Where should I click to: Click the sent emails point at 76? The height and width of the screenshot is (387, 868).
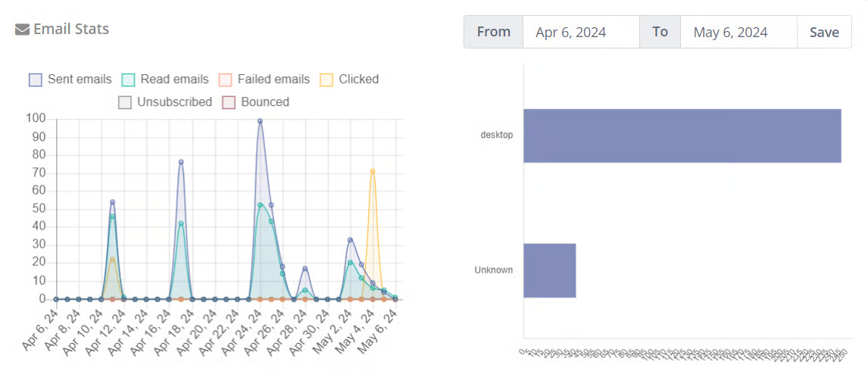click(181, 162)
